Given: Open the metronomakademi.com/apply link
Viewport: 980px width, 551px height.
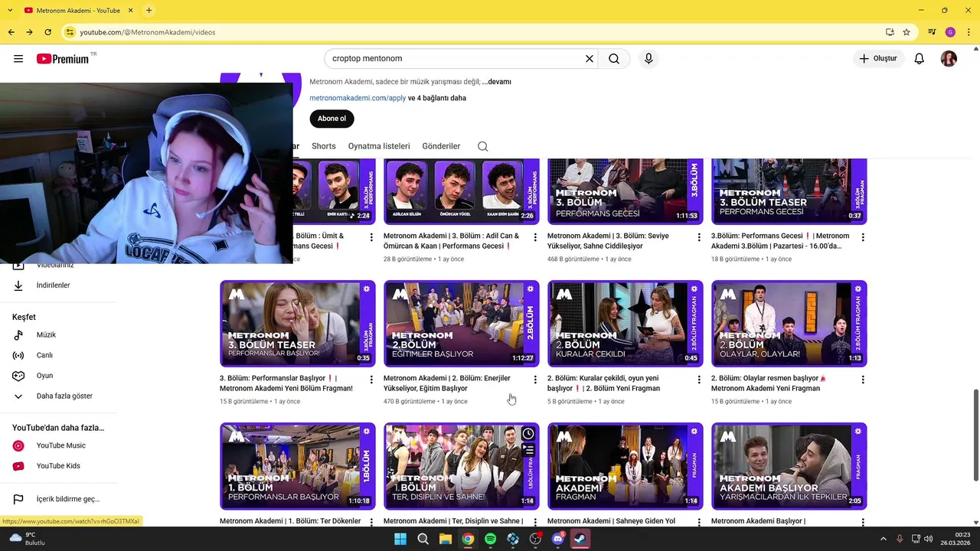Looking at the screenshot, I should (x=358, y=98).
